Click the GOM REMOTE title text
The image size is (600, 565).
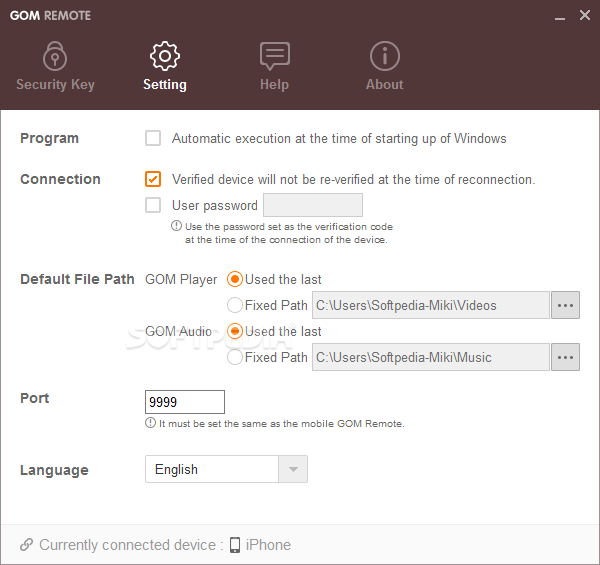[51, 16]
